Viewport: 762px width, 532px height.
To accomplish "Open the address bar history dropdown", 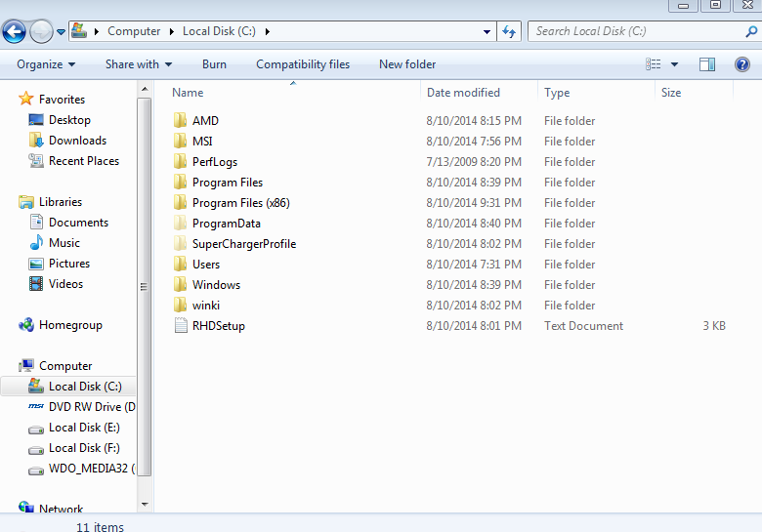I will pyautogui.click(x=487, y=32).
